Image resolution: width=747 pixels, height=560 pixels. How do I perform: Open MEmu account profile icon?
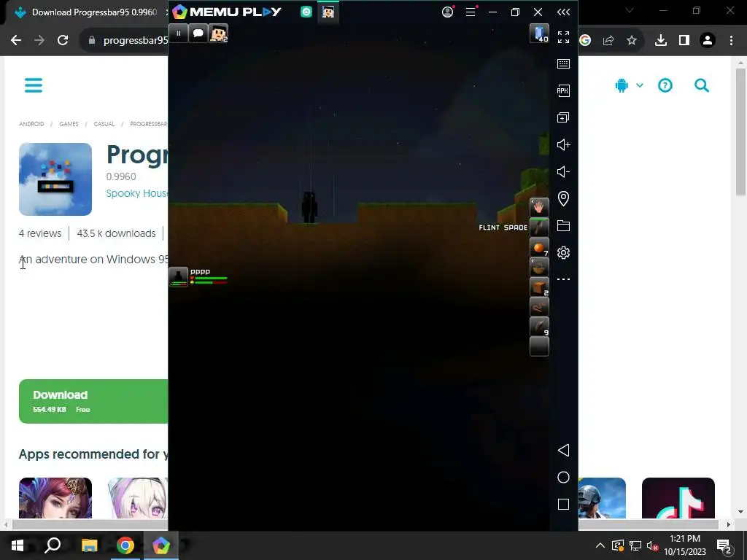click(x=447, y=12)
